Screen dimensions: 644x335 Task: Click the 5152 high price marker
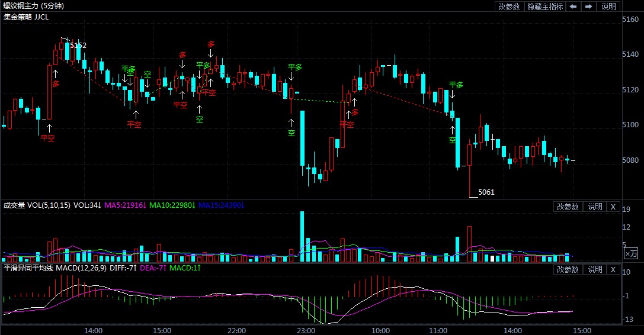point(78,45)
